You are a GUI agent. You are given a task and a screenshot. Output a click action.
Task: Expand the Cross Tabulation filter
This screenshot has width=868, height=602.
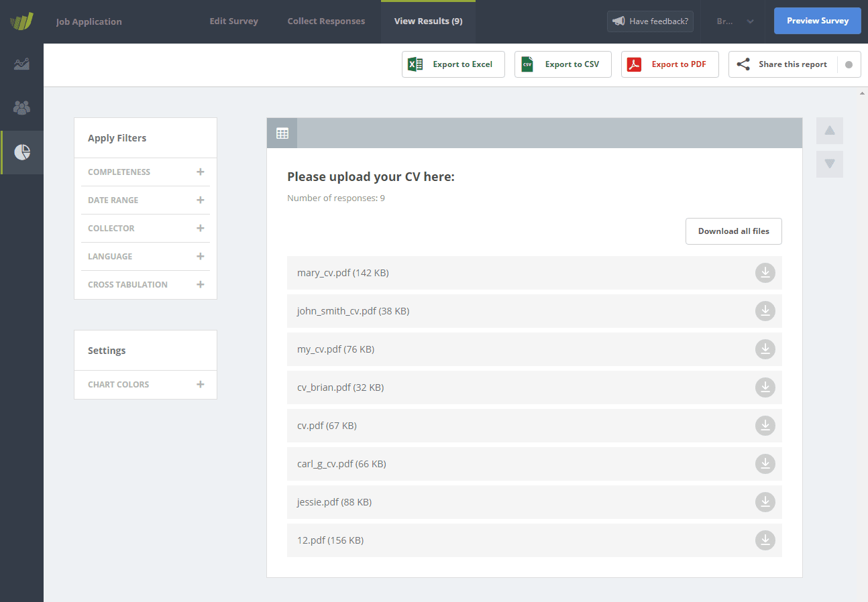click(146, 285)
